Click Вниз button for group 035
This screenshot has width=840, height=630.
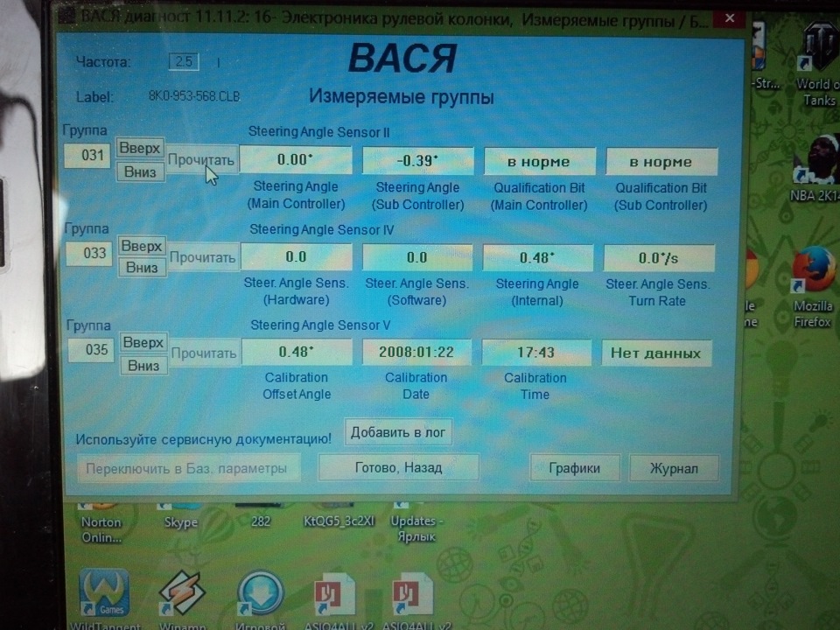click(143, 366)
